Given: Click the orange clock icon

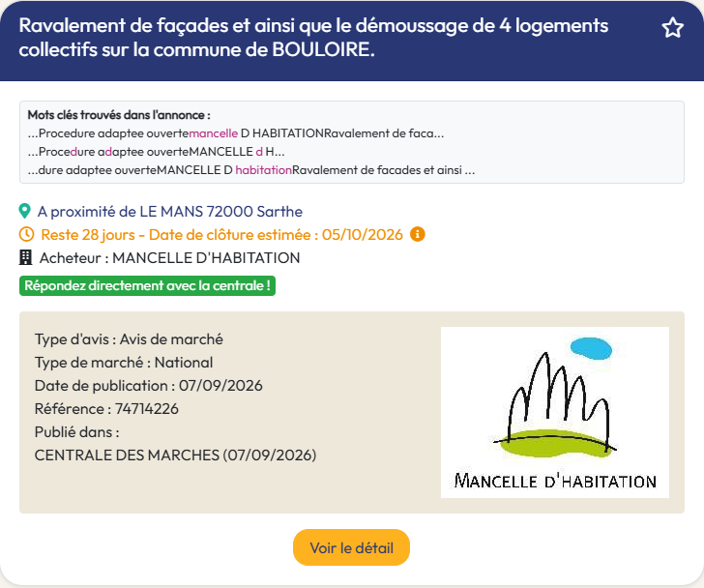Looking at the screenshot, I should (x=26, y=234).
